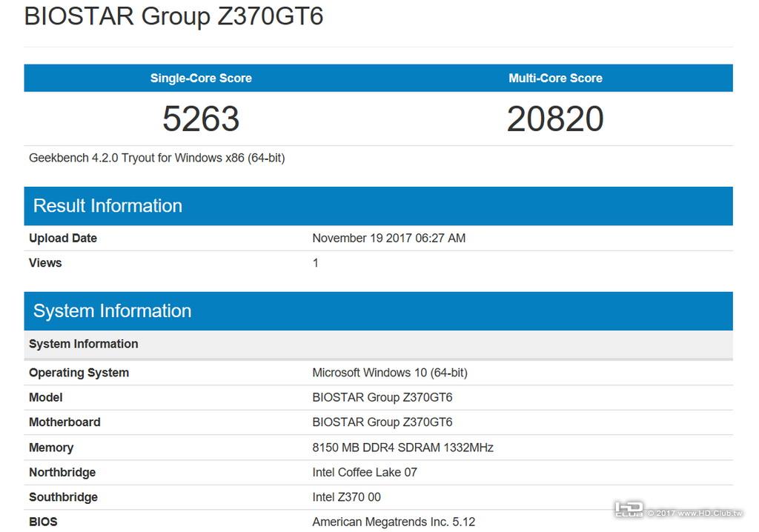Click the Geekbench 4.2.0 Tryout version line
The width and height of the screenshot is (759, 532).
[x=157, y=159]
